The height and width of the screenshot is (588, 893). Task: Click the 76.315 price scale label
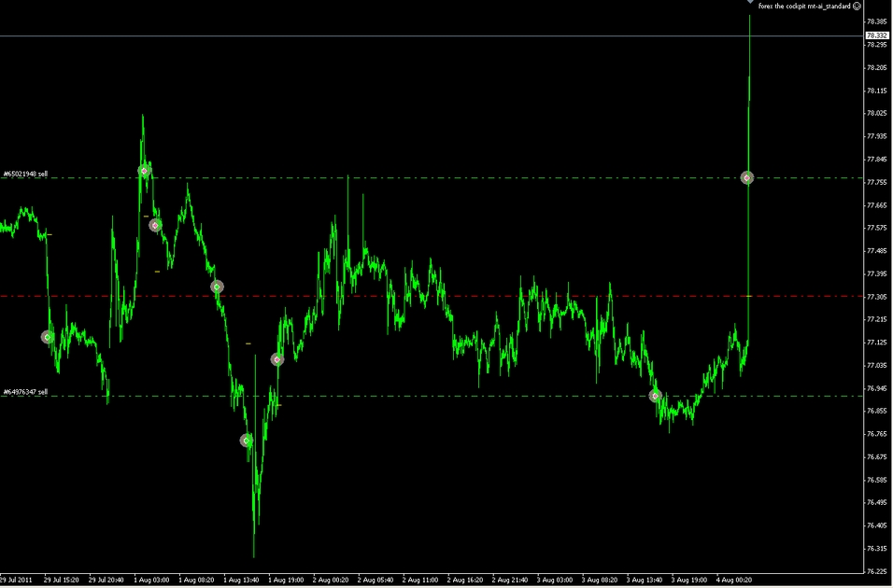pyautogui.click(x=877, y=549)
